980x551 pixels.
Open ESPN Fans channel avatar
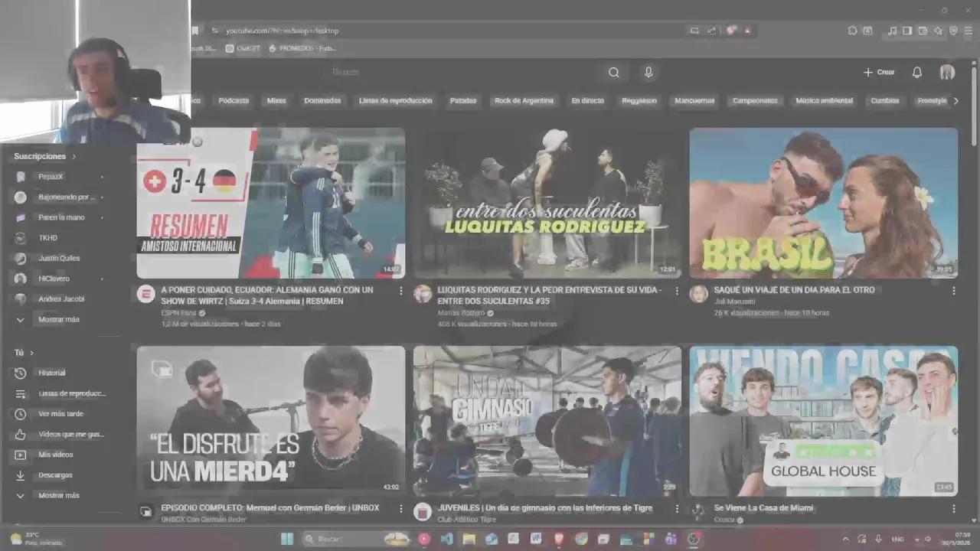coord(145,295)
